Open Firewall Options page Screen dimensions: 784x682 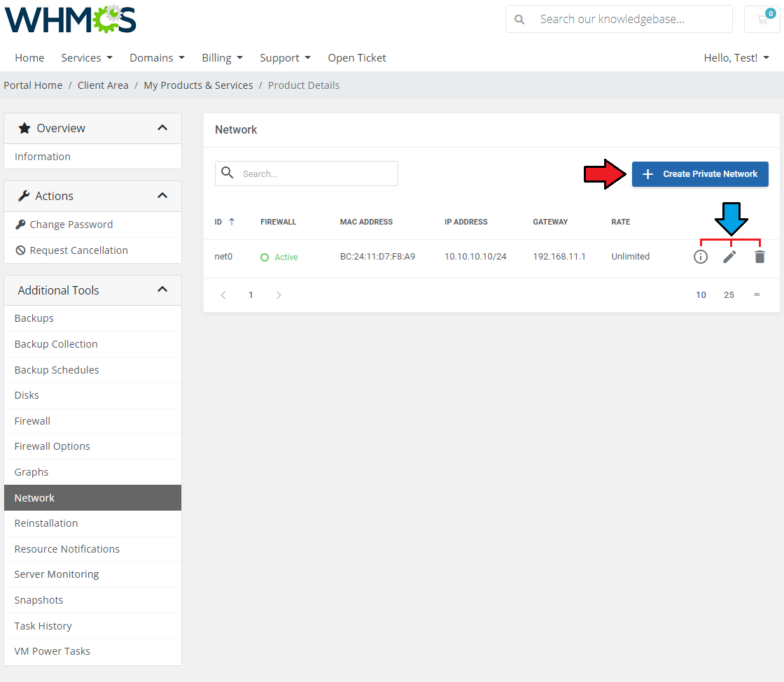(92, 446)
